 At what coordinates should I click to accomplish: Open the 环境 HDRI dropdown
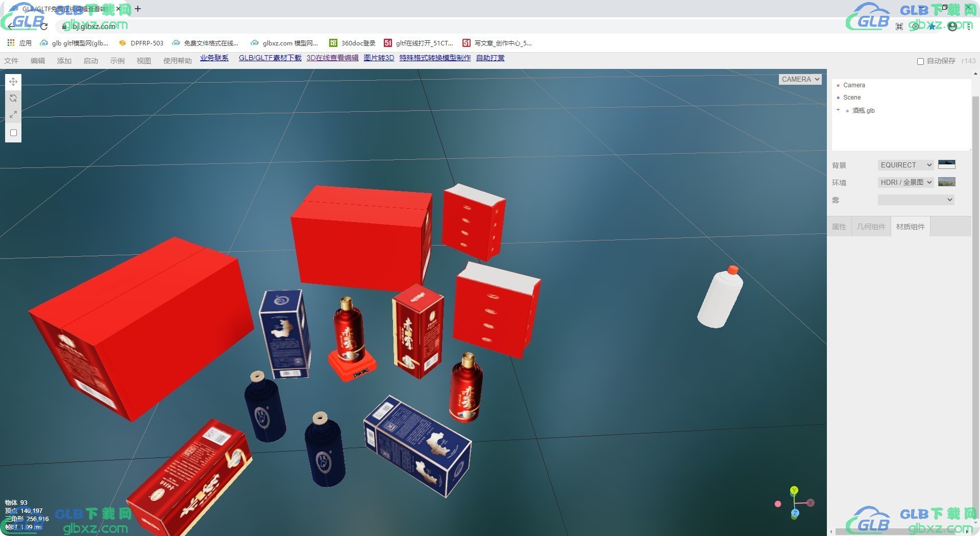point(905,182)
